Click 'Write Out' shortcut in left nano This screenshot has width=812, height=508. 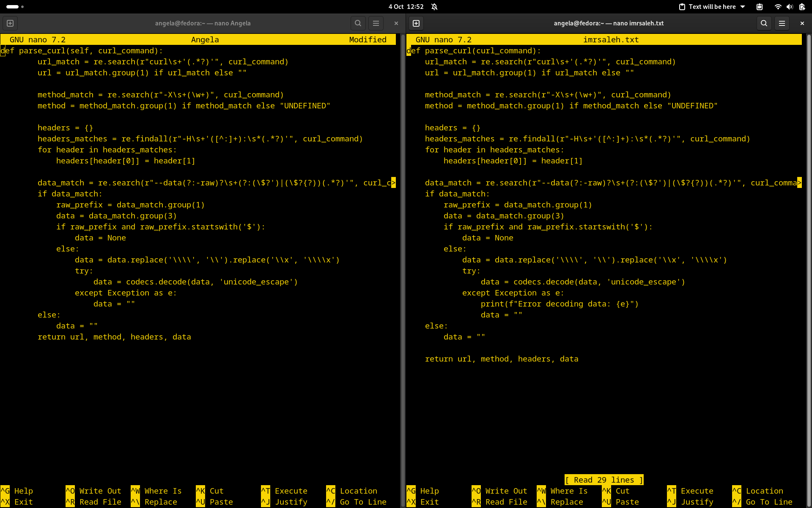click(x=100, y=491)
